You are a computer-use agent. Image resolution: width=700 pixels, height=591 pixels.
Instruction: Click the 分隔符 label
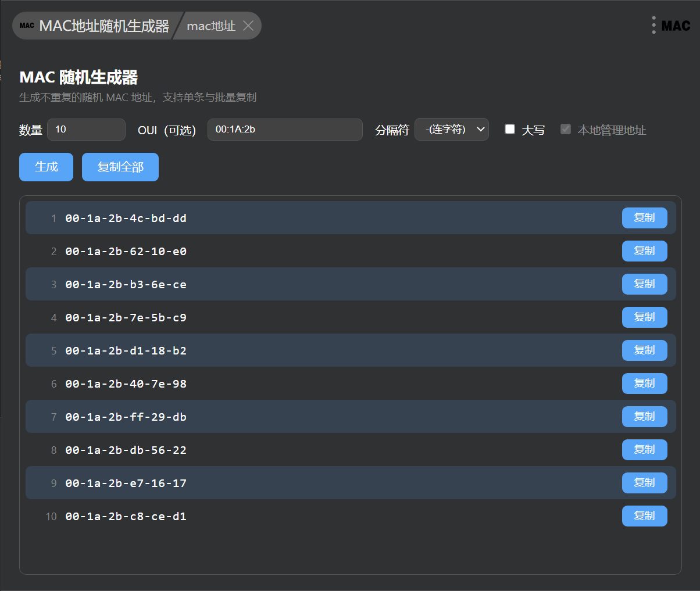(x=392, y=130)
